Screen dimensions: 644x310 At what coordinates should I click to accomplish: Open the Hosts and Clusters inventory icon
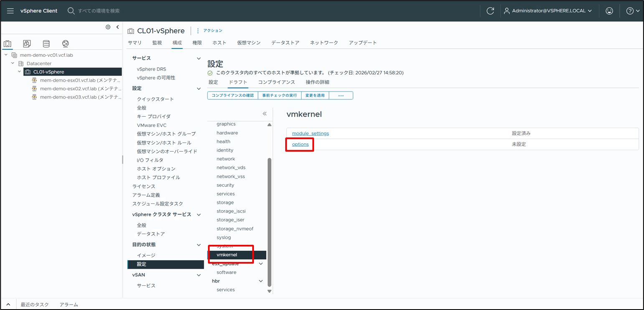coord(7,43)
